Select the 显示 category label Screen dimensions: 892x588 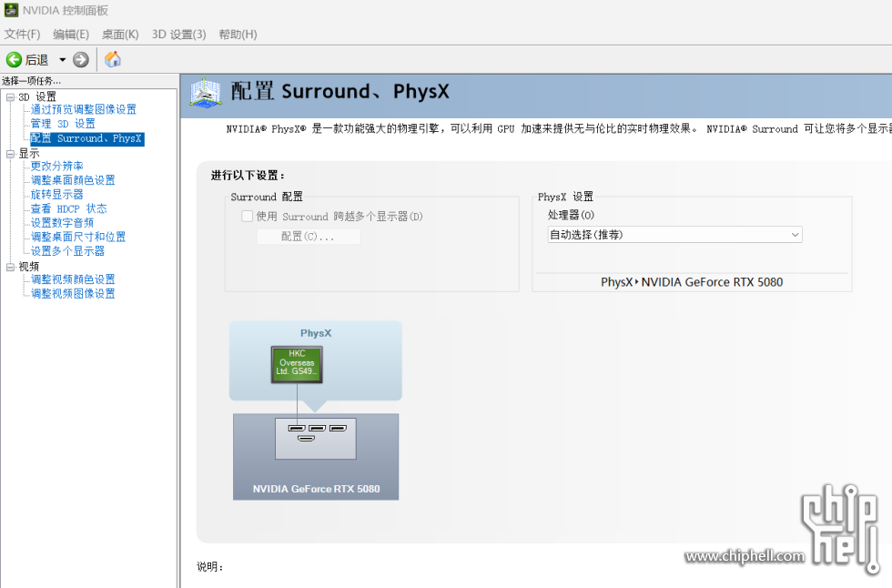click(29, 154)
